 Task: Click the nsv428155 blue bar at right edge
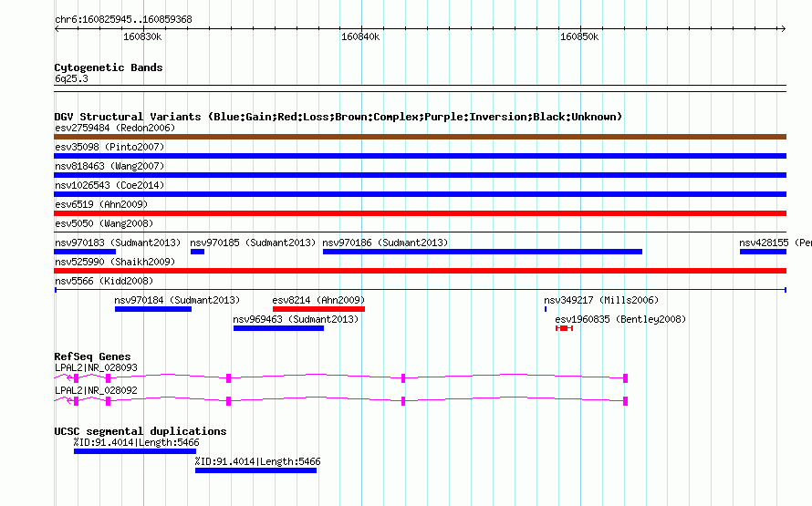tap(763, 252)
